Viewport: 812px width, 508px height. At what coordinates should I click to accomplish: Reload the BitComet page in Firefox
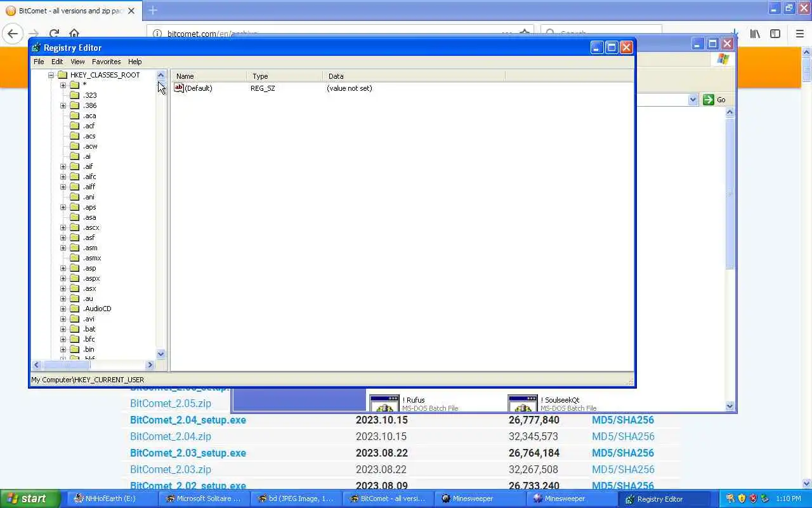(x=54, y=34)
